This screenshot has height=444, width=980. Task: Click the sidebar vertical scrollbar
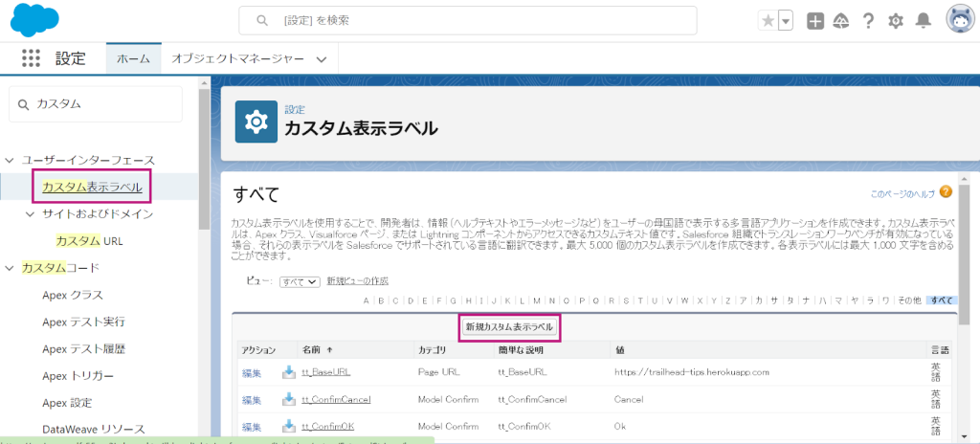point(204,162)
